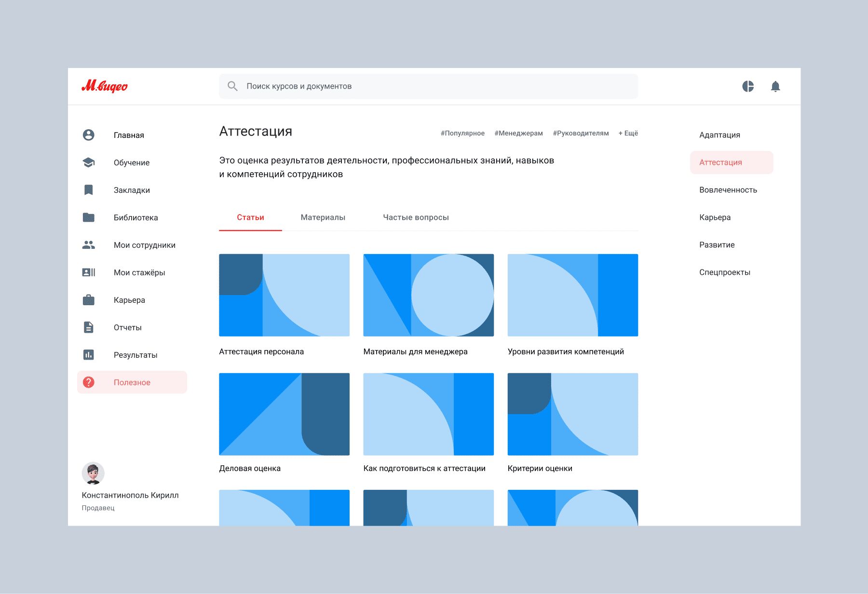The height and width of the screenshot is (594, 868).
Task: Filter by #Руководителям tag
Action: pos(581,133)
